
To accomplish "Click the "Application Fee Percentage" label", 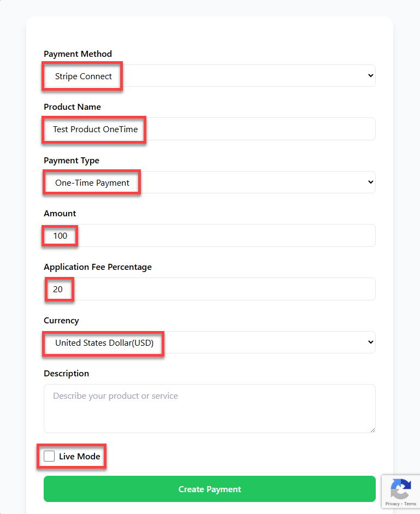I will tap(98, 267).
